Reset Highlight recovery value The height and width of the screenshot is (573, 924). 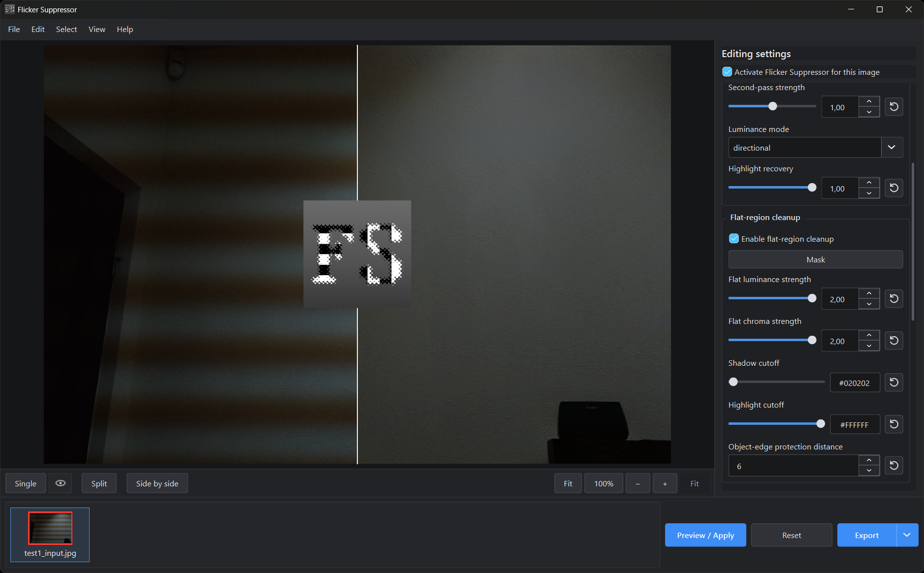pos(893,188)
